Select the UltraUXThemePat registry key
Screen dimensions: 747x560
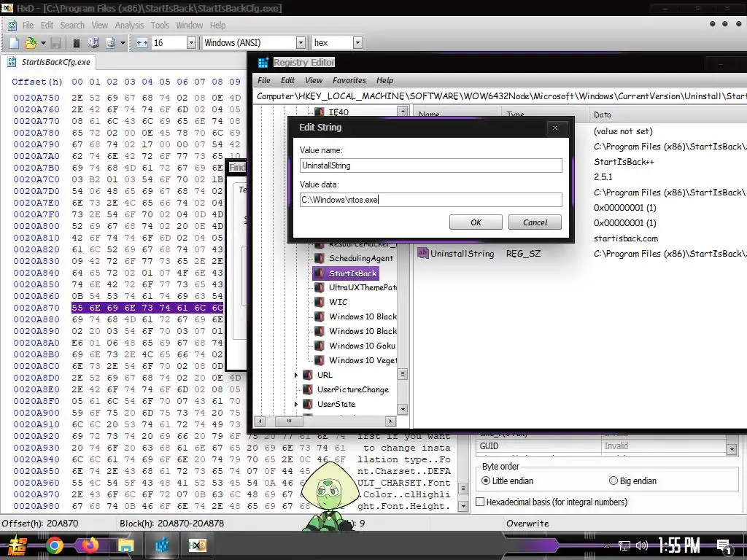363,287
